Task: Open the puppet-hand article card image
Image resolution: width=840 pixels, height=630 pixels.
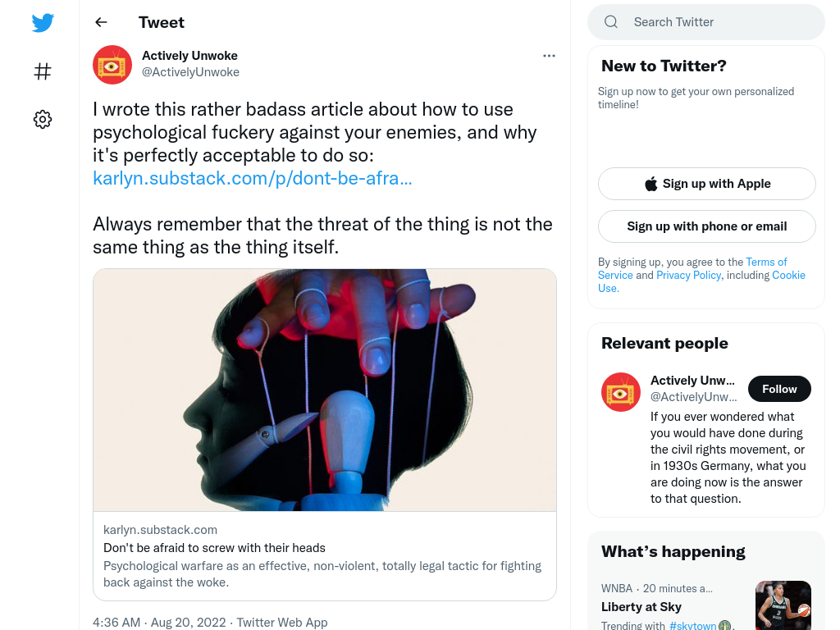Action: click(x=325, y=390)
